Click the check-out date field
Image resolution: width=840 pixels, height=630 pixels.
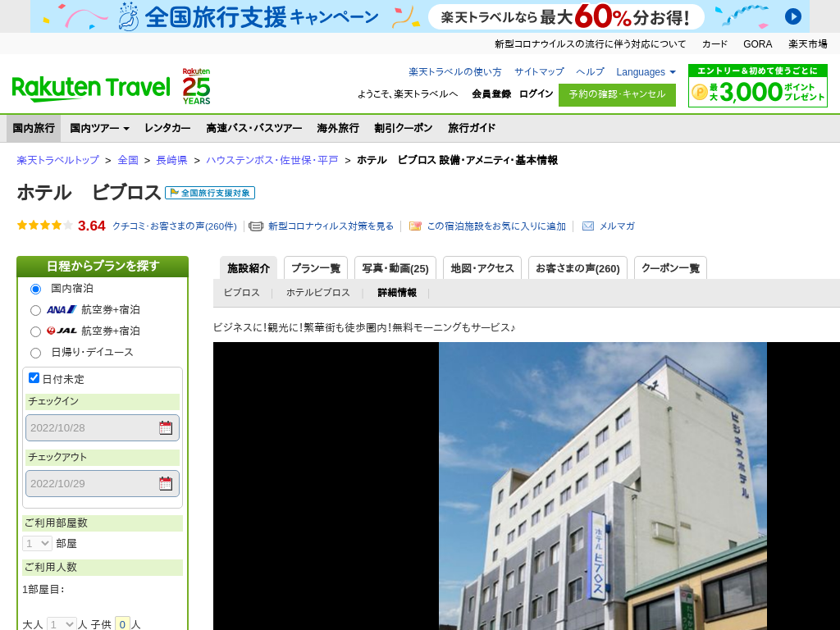[103, 483]
